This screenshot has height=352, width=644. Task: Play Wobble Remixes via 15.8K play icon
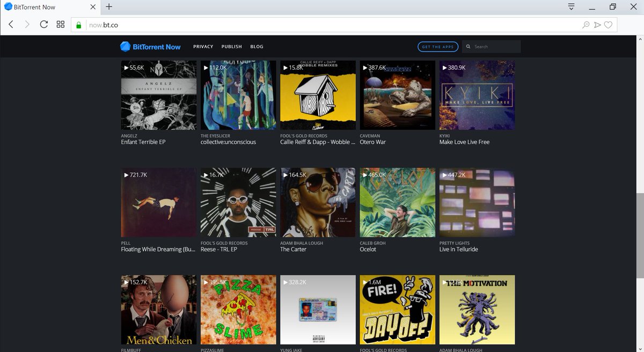(286, 68)
